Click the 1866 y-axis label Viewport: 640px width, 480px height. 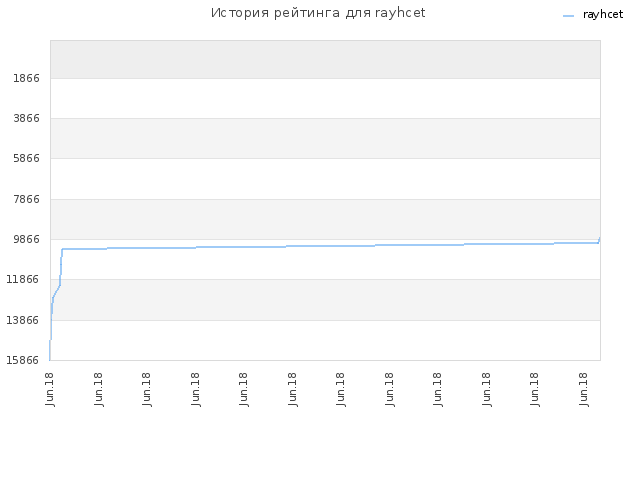pyautogui.click(x=27, y=78)
